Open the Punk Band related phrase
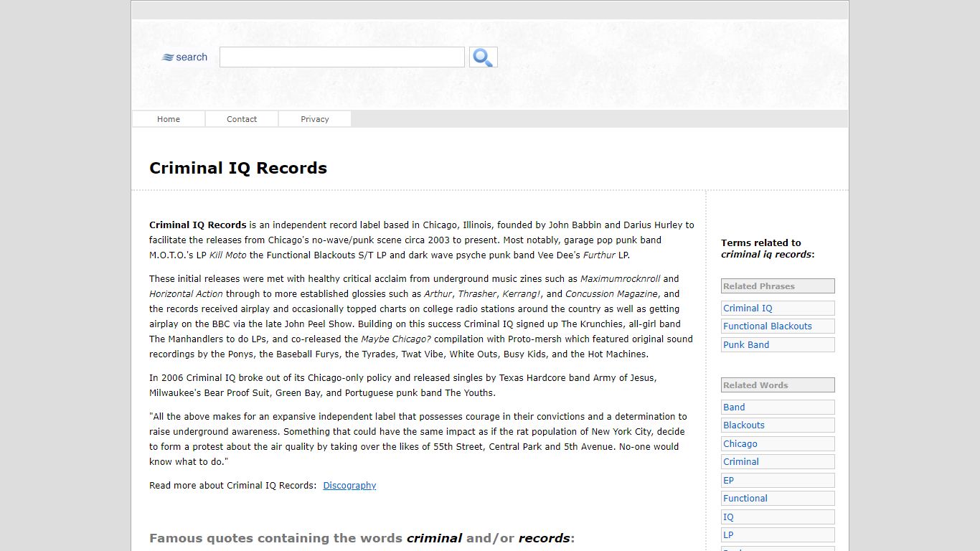 [778, 345]
